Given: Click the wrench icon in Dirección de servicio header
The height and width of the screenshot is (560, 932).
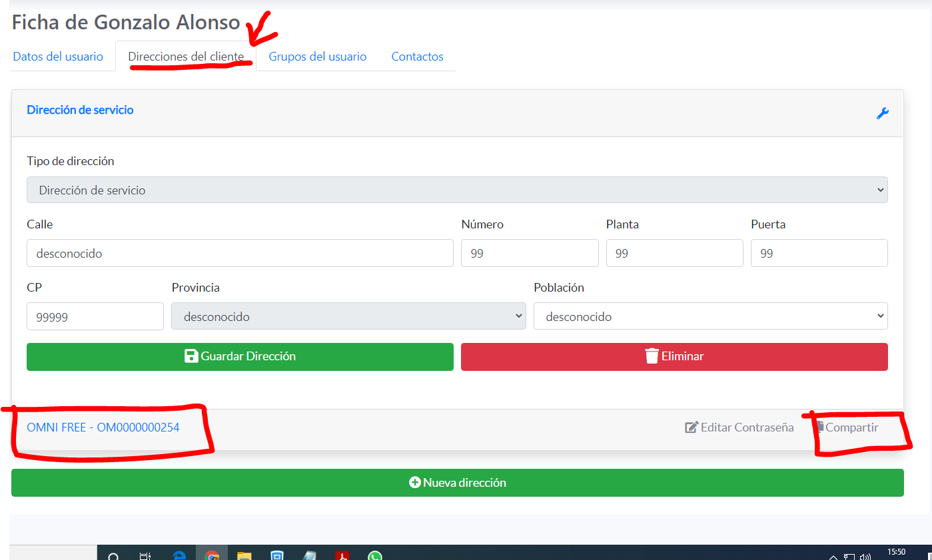Looking at the screenshot, I should click(882, 113).
